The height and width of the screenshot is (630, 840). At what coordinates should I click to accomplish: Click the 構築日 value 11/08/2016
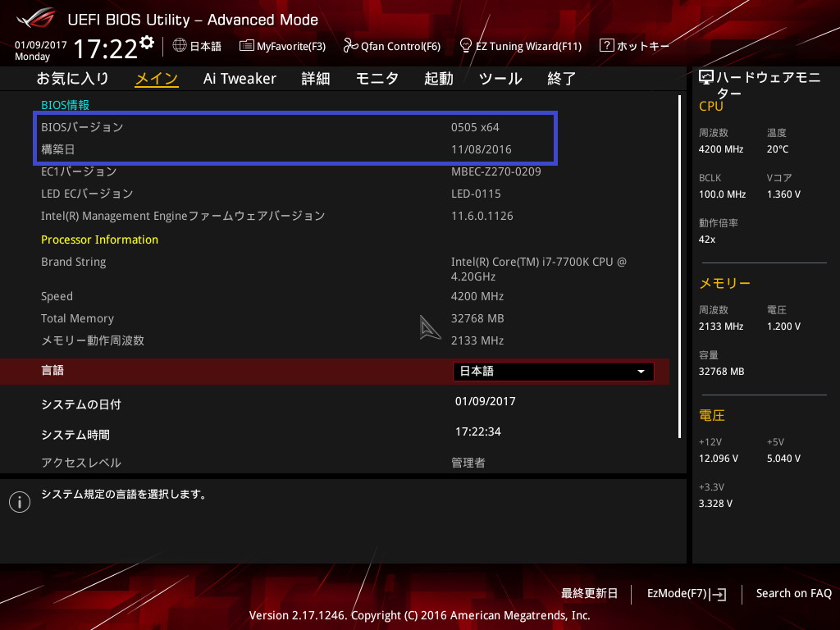pos(481,149)
